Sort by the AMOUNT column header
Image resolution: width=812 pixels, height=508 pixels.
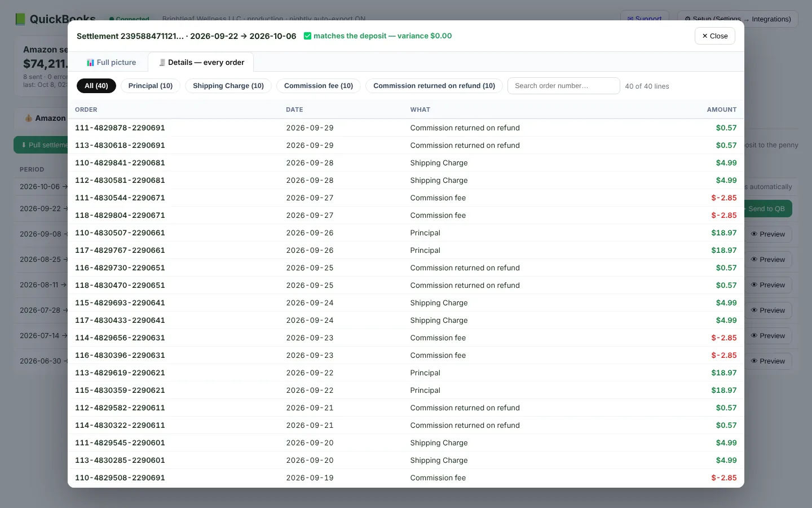click(x=722, y=110)
